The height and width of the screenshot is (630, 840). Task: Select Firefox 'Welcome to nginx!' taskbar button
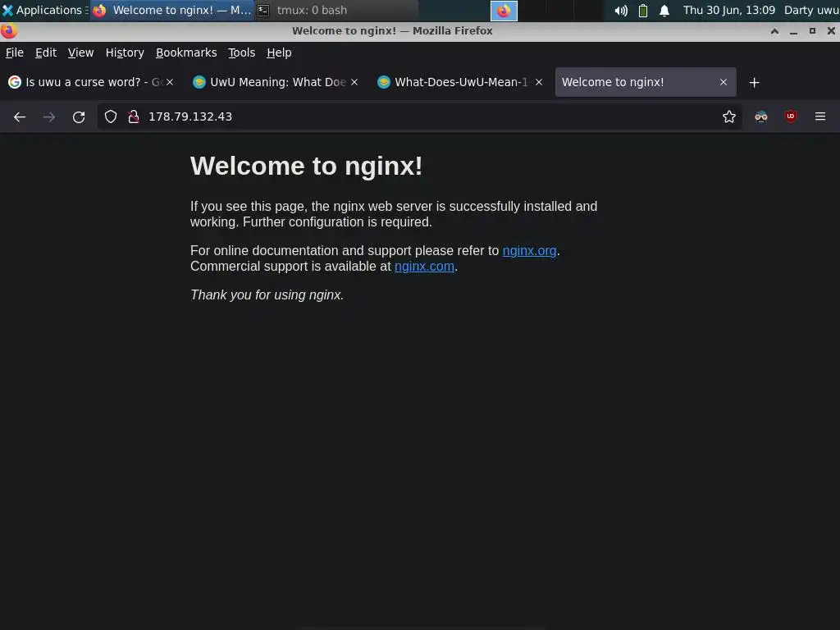pos(171,10)
